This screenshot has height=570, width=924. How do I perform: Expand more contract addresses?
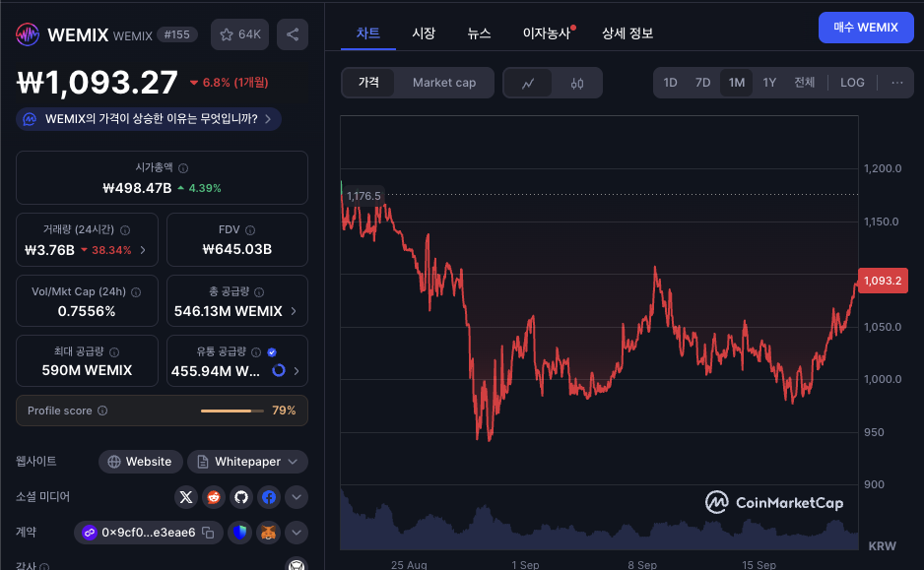point(296,533)
